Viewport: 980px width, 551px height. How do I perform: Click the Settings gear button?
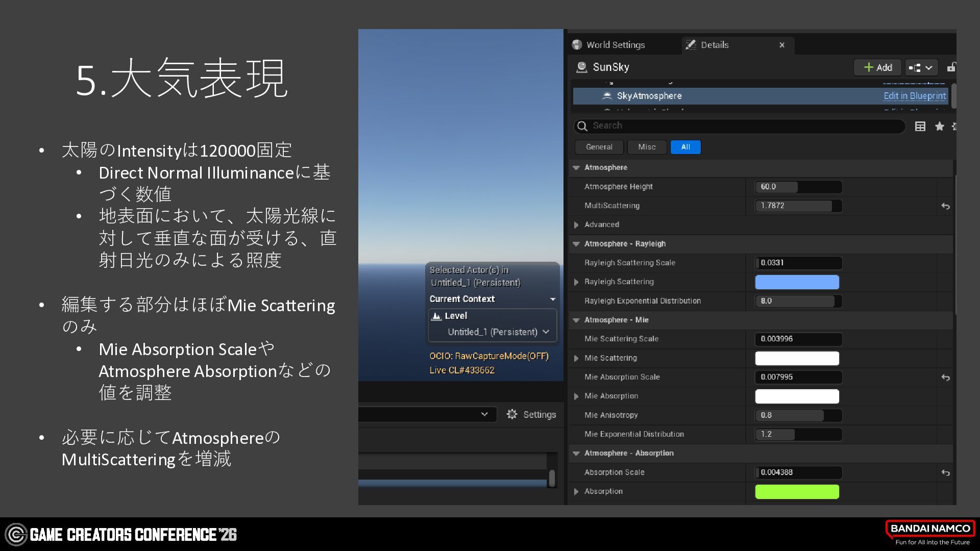click(531, 414)
